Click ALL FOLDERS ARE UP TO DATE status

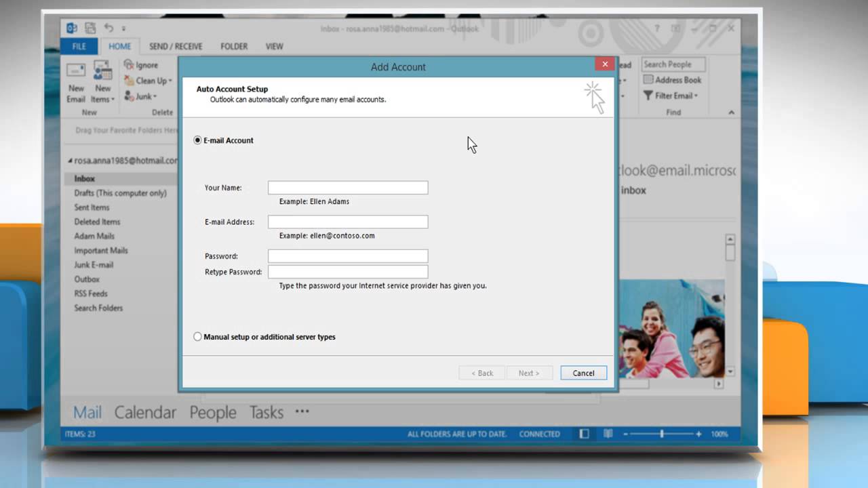457,434
